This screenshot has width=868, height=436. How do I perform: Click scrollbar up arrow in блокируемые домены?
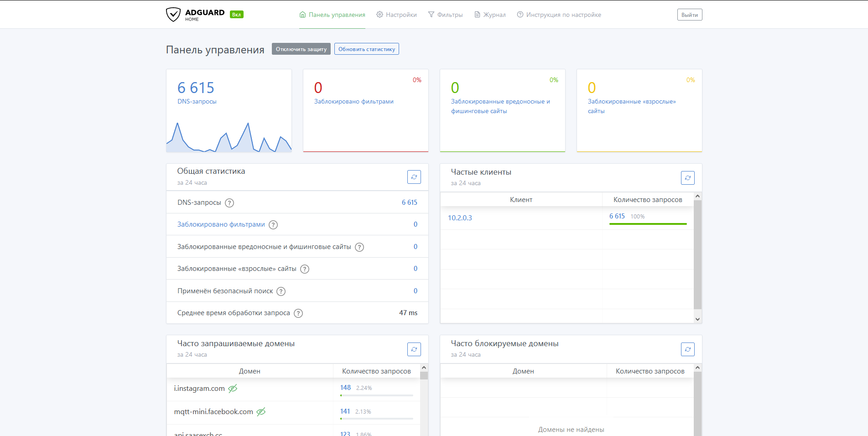(x=697, y=368)
